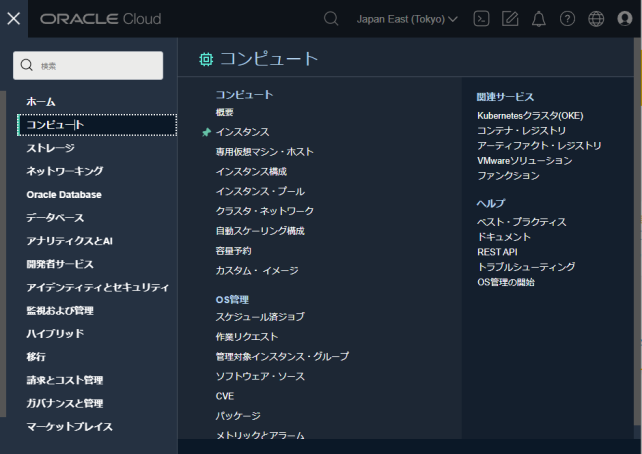Viewport: 642px width, 454px height.
Task: Open 作業リクエスト link
Action: pyautogui.click(x=247, y=337)
